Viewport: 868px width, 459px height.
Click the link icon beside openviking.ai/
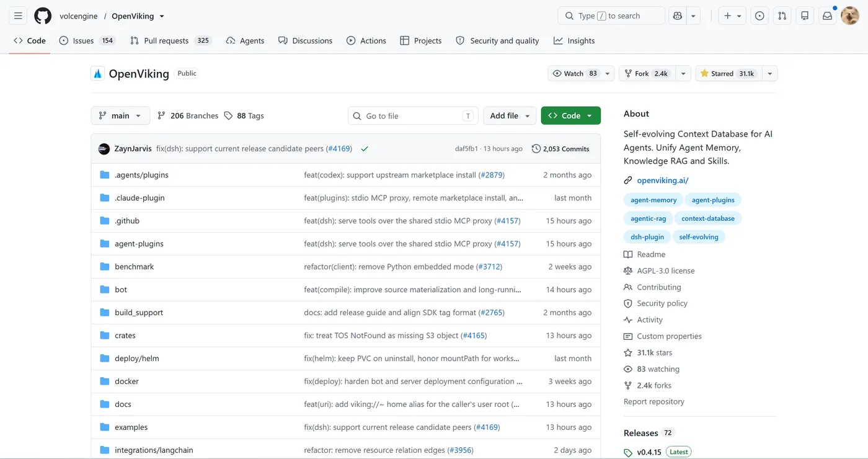[x=628, y=180]
